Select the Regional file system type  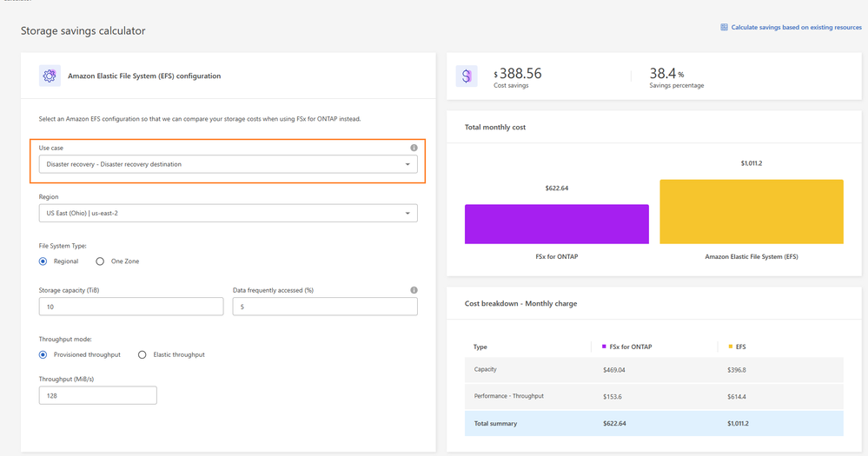(43, 261)
